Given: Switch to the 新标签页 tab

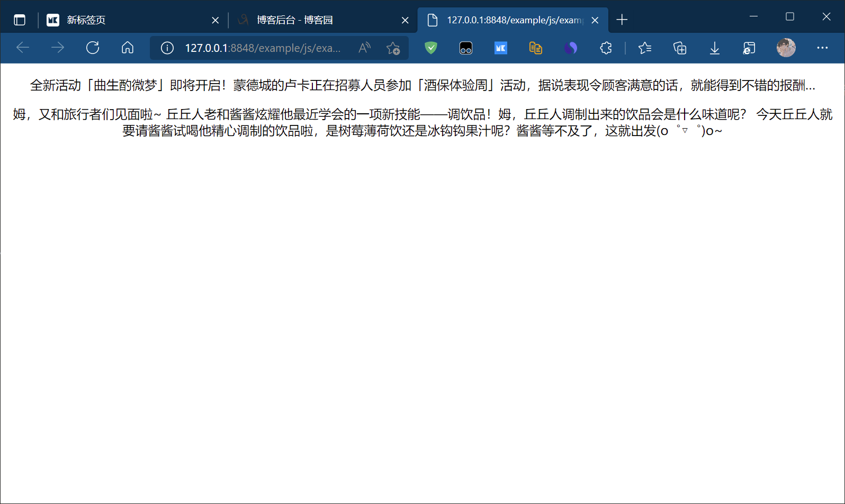Looking at the screenshot, I should coord(132,20).
